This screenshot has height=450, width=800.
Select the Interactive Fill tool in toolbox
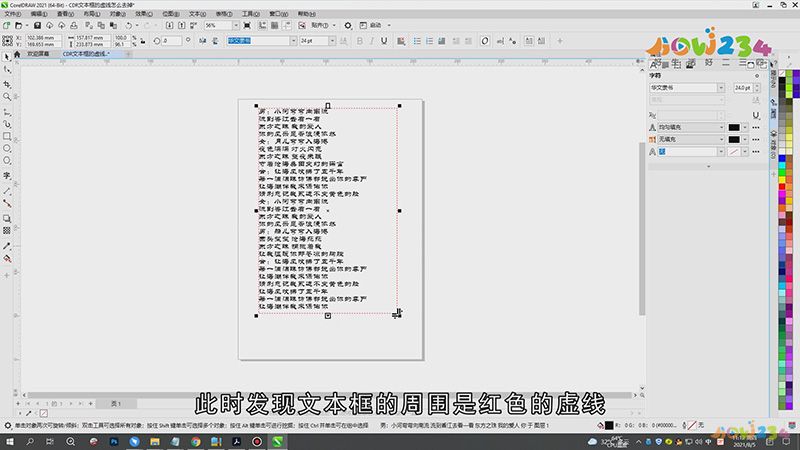[x=7, y=259]
